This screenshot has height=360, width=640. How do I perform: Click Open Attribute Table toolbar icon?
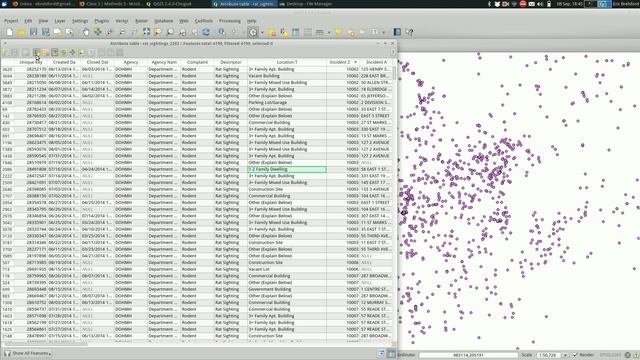click(296, 32)
